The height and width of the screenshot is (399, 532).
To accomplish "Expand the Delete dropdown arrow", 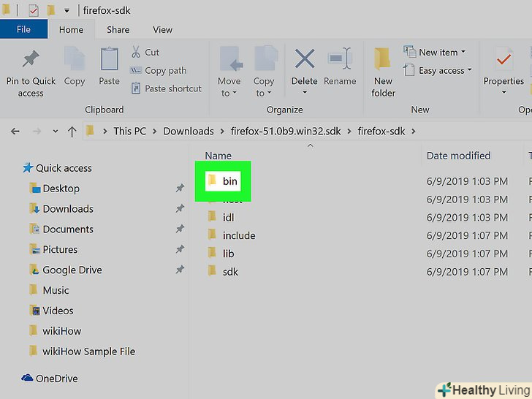I will tap(304, 92).
